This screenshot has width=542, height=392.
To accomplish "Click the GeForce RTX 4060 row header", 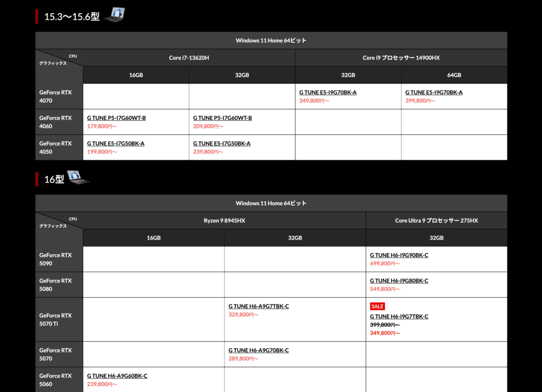I will point(59,122).
